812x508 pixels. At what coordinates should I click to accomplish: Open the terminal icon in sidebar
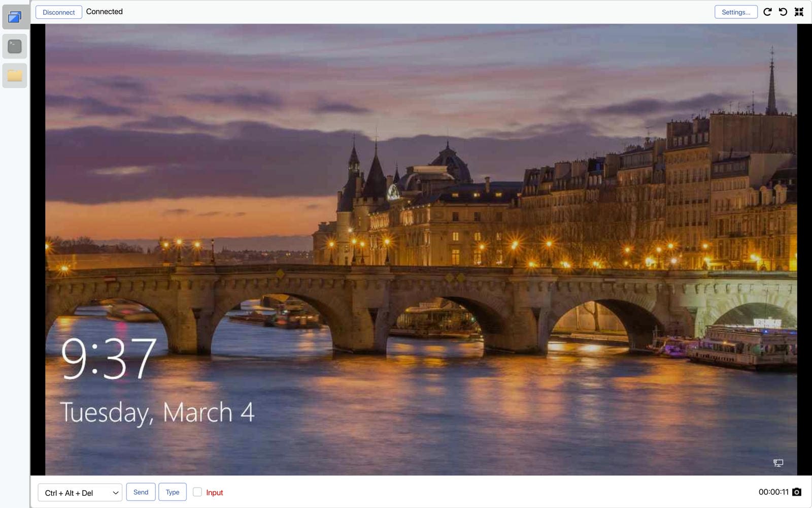tap(15, 46)
